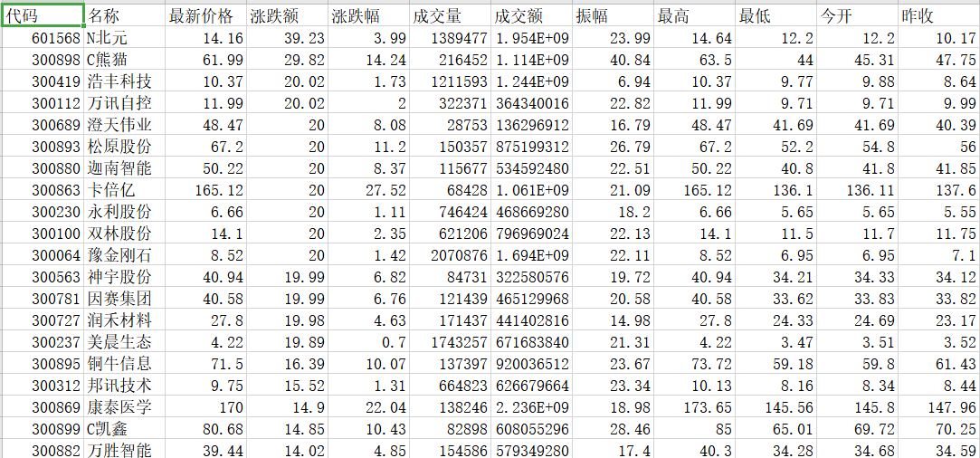Screen dimensions: 980x458
Task: Click the 涨跌额 cell 29.82
Action: coord(288,60)
